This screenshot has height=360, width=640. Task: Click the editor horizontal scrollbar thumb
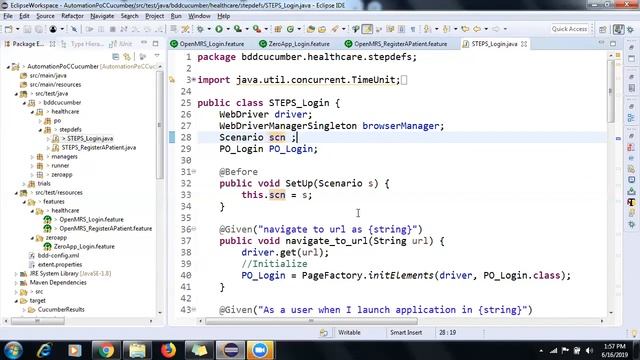311,321
